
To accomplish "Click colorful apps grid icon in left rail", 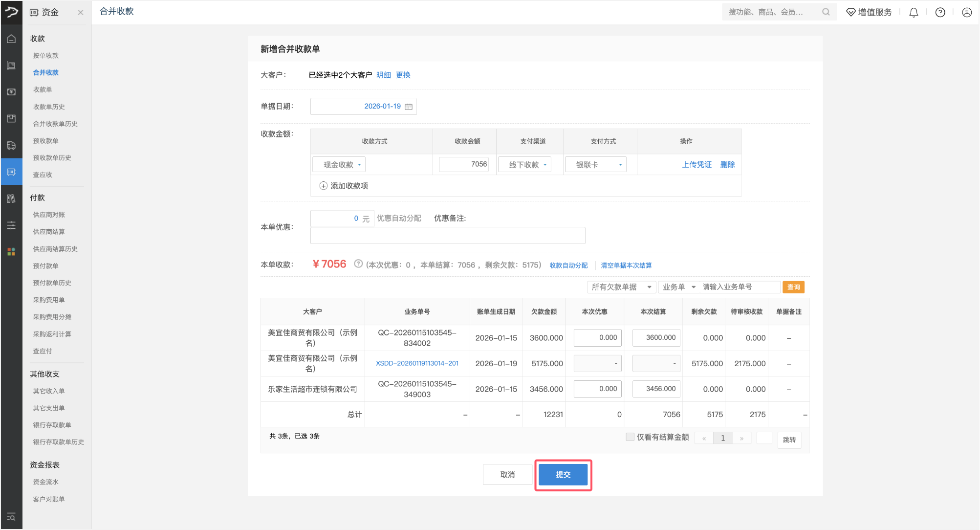I will pos(11,251).
